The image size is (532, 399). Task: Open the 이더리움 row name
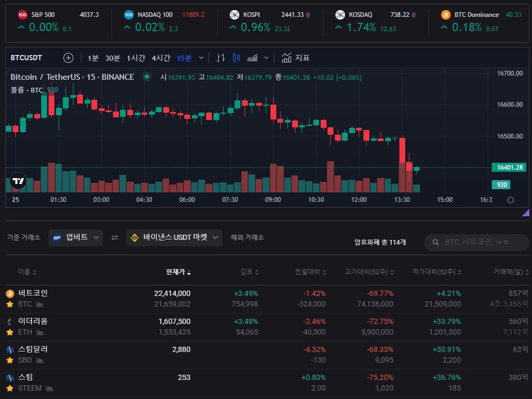[33, 321]
